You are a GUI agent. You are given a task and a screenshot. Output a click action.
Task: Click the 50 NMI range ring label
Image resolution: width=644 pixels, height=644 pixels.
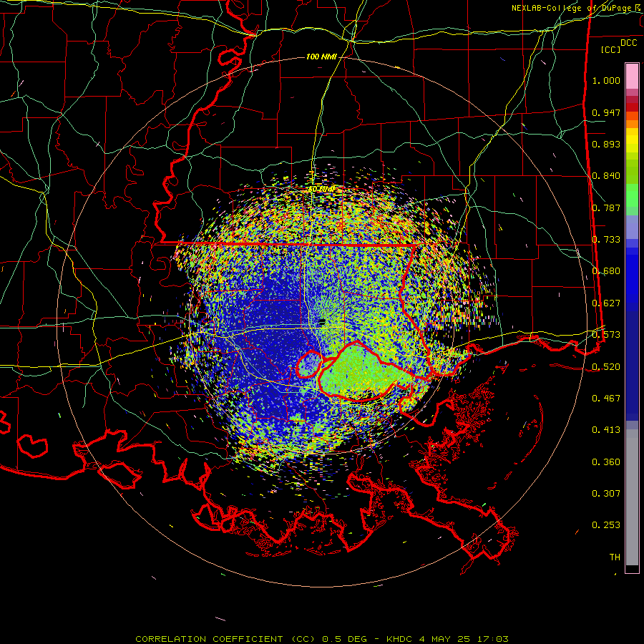321,190
